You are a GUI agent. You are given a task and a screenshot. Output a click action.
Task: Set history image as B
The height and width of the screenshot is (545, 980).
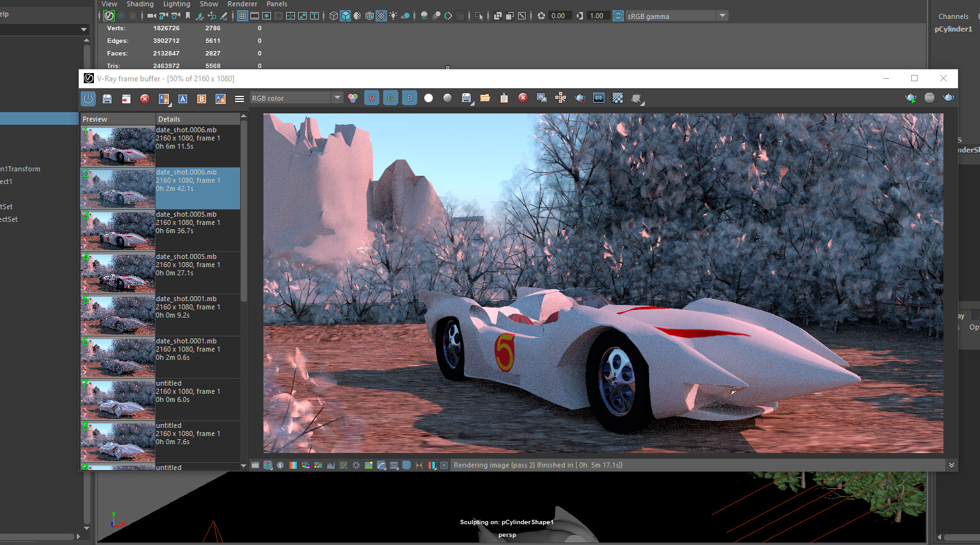(202, 98)
